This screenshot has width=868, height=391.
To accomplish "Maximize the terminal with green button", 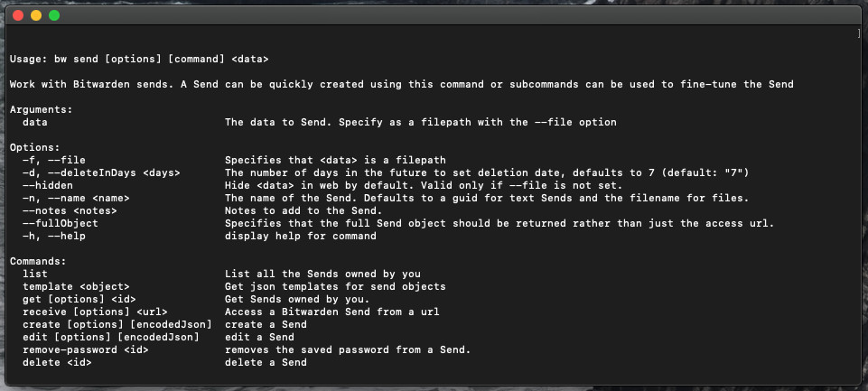I will coord(54,15).
